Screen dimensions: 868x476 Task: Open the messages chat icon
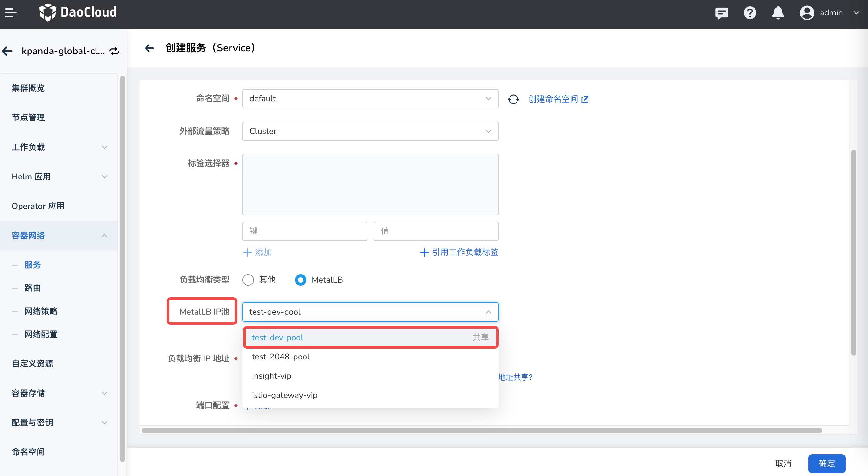(x=722, y=13)
